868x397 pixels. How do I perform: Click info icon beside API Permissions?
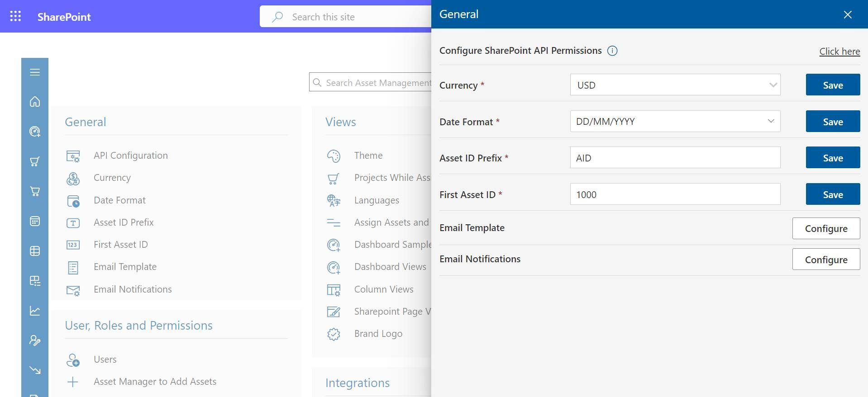pyautogui.click(x=612, y=51)
